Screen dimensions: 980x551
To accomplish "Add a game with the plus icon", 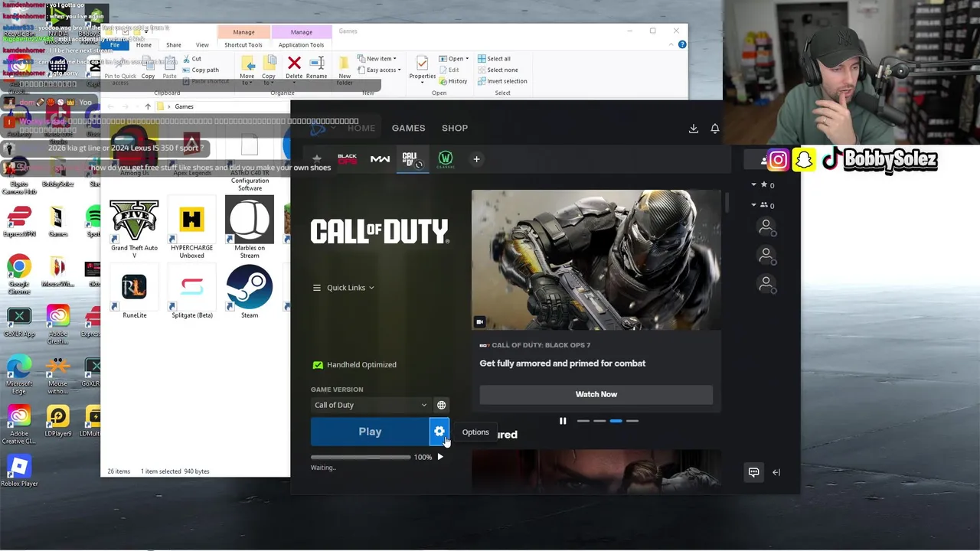I will point(476,159).
